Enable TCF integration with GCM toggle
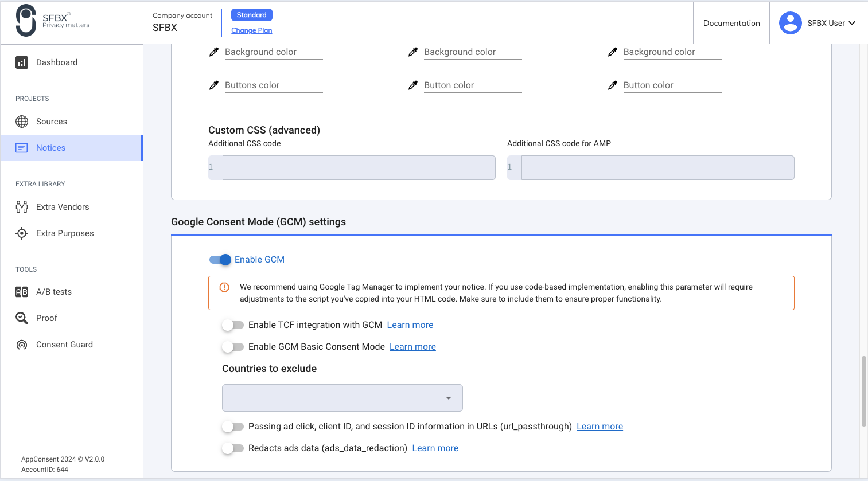This screenshot has width=868, height=481. 233,325
